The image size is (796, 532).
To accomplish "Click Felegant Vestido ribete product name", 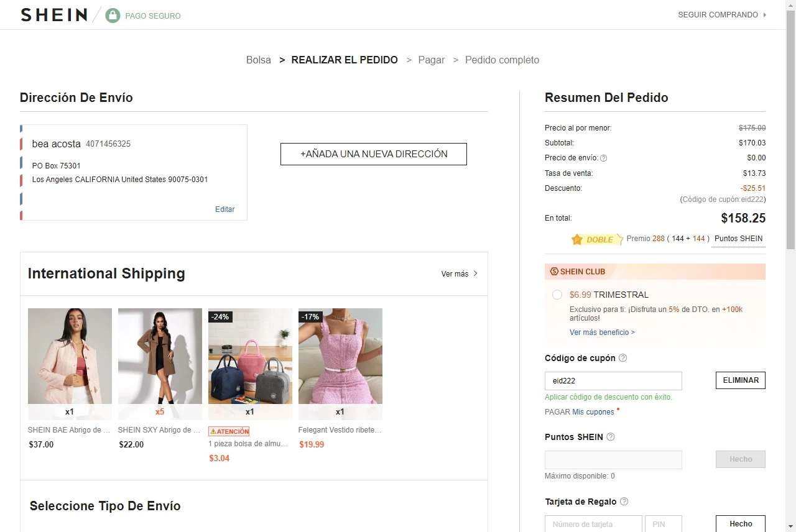I will click(x=340, y=430).
